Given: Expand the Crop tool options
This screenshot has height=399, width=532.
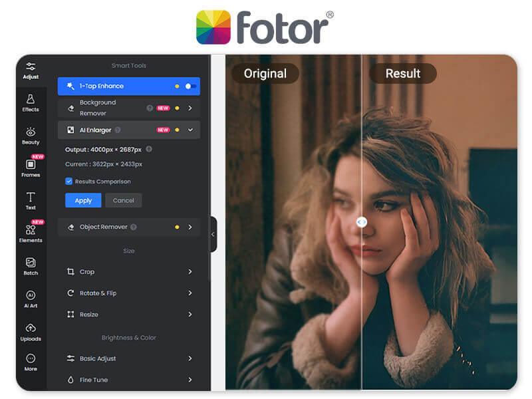Looking at the screenshot, I should pyautogui.click(x=190, y=271).
